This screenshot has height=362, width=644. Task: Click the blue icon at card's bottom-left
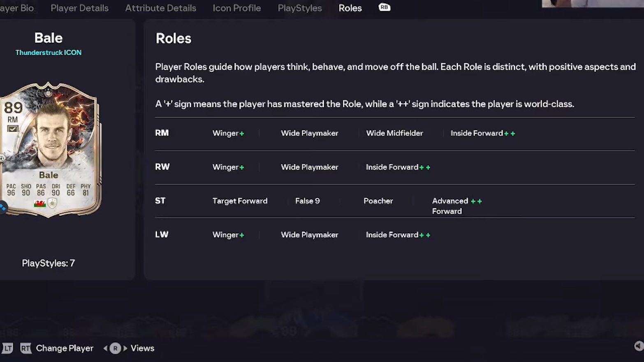click(2, 208)
